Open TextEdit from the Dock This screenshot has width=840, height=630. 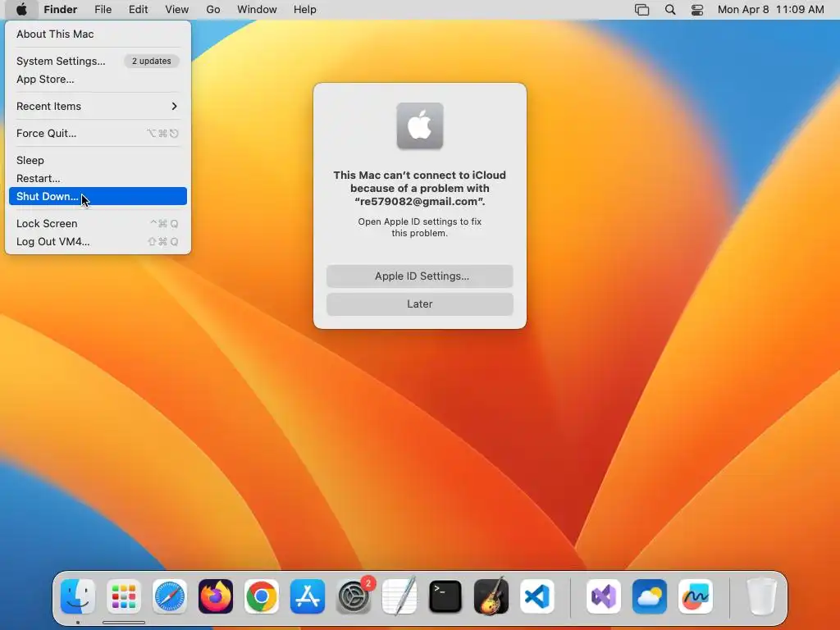click(x=399, y=596)
